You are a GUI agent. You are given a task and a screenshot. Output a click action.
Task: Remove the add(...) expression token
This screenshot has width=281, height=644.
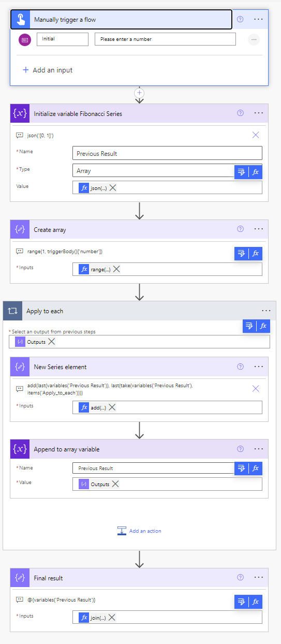point(112,407)
